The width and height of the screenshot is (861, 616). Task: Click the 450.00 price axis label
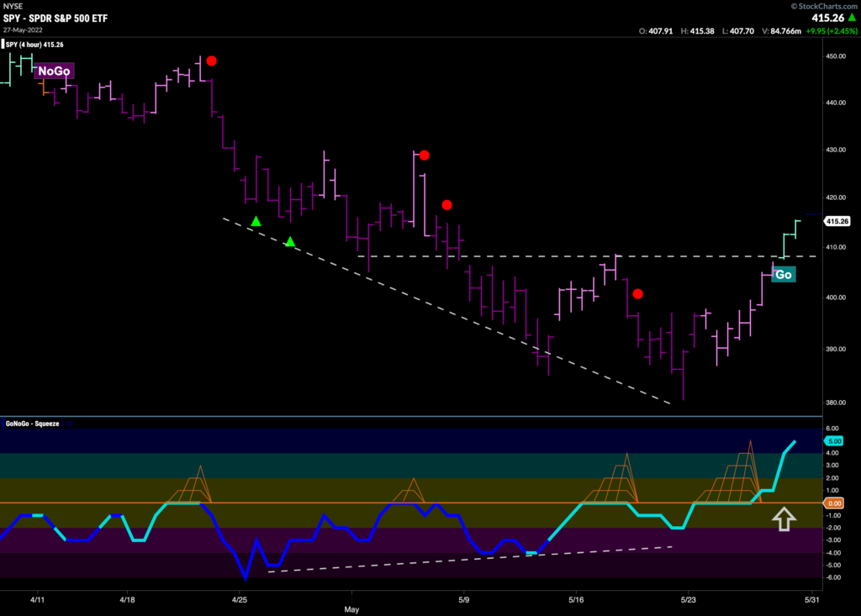tap(836, 56)
